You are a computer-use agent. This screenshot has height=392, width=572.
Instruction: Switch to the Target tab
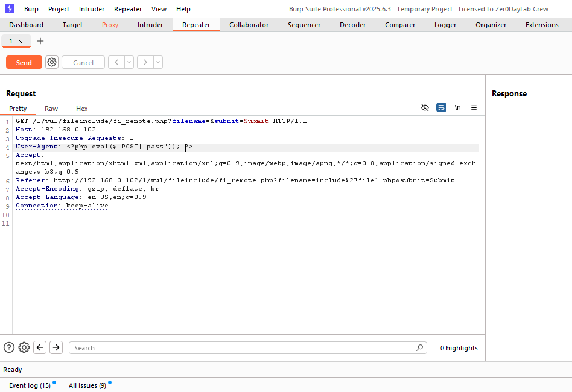click(x=72, y=25)
